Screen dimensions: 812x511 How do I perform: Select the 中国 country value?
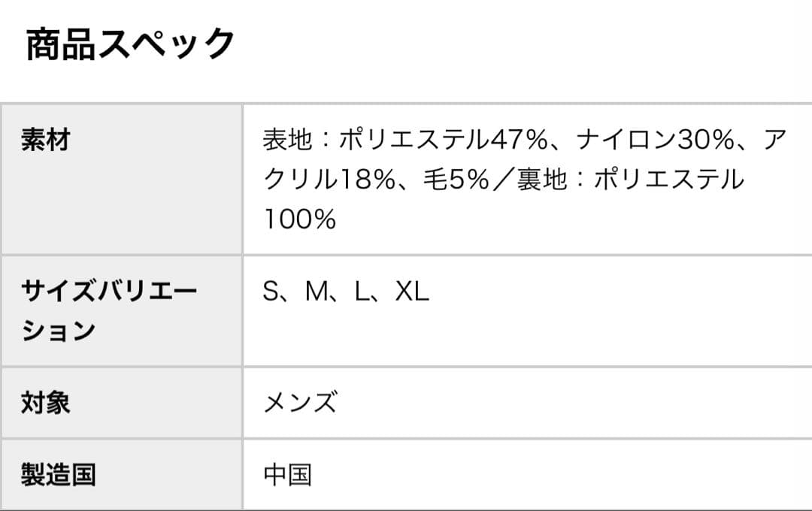[x=287, y=475]
